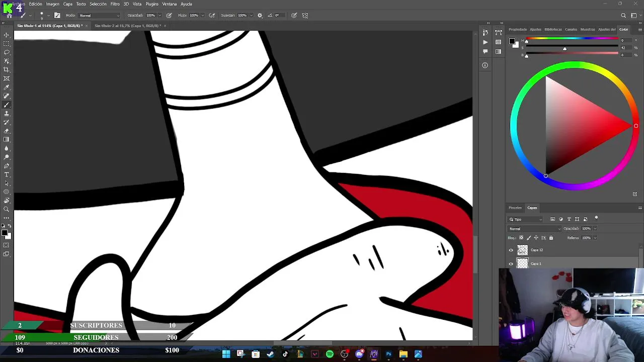The width and height of the screenshot is (644, 362).
Task: Filter layers by type layer icon
Action: (569, 219)
